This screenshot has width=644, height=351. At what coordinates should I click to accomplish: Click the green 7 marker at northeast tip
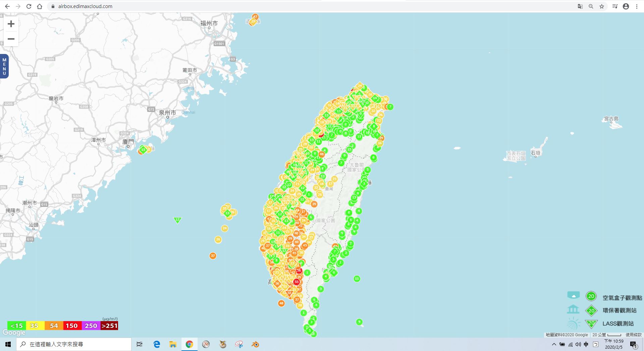pos(390,107)
